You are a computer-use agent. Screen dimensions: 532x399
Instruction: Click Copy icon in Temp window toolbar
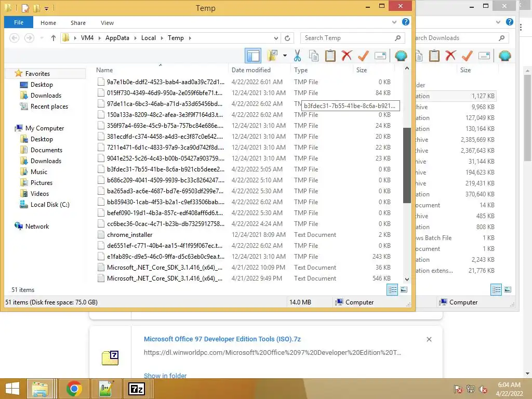[314, 56]
